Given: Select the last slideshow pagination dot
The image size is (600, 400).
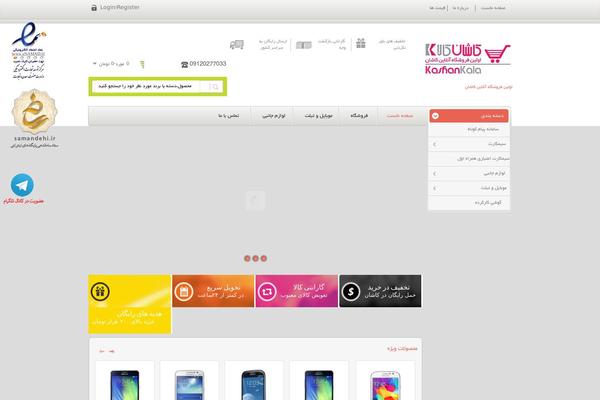Looking at the screenshot, I should point(264,259).
